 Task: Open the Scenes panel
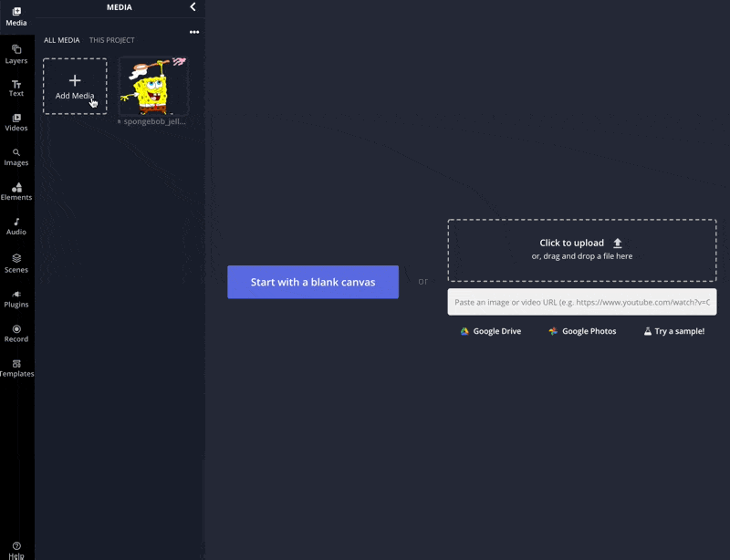pos(16,263)
